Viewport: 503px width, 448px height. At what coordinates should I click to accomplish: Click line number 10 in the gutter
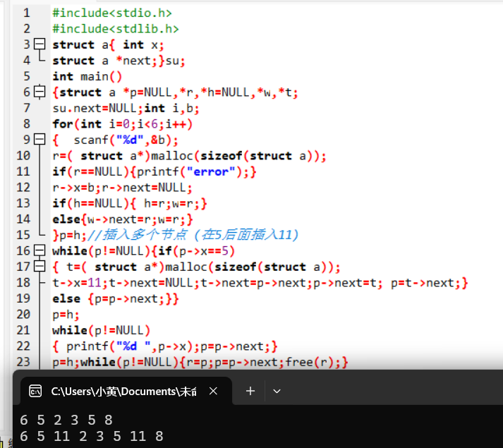[x=23, y=155]
